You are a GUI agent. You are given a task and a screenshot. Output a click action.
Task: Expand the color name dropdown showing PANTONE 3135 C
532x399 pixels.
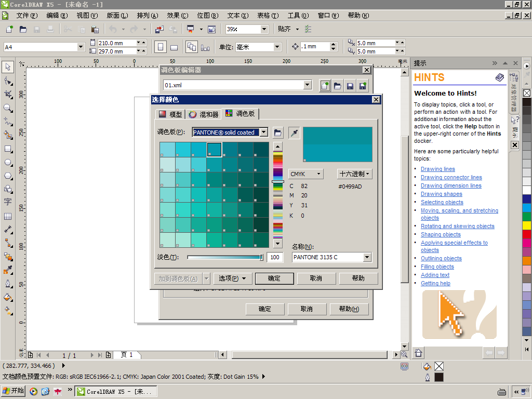[367, 257]
